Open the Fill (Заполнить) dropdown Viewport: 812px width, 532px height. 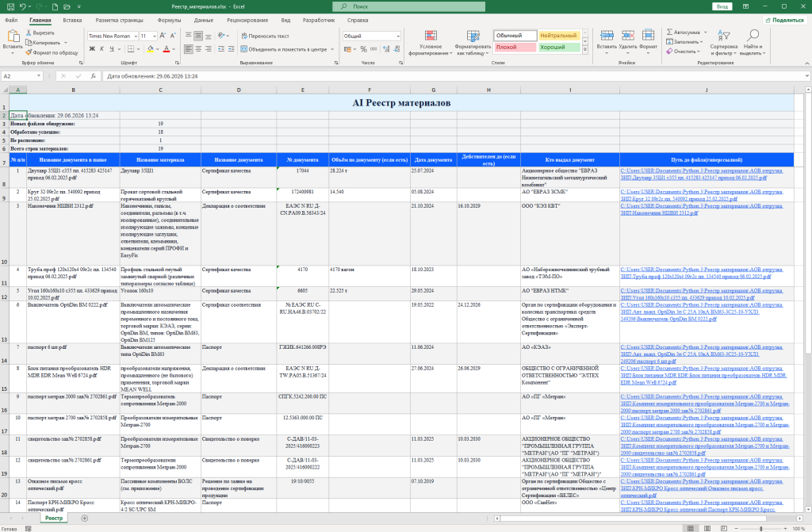(x=685, y=41)
